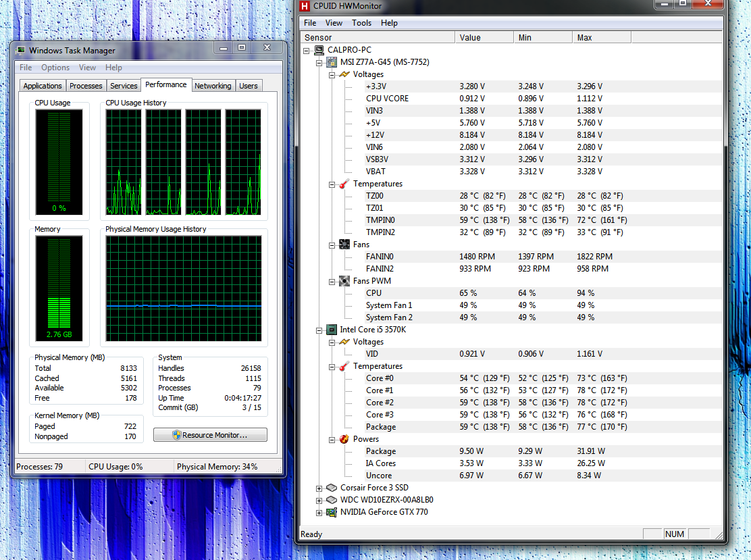Click the Value column header

pos(484,37)
